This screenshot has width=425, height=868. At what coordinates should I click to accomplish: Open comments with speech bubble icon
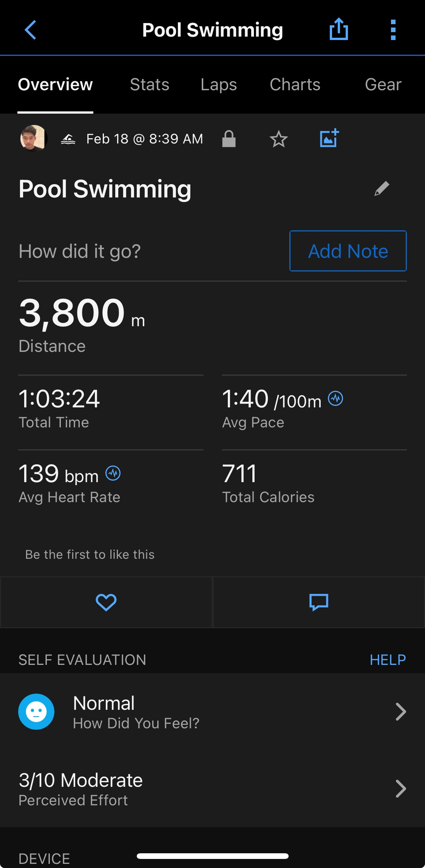pyautogui.click(x=319, y=602)
